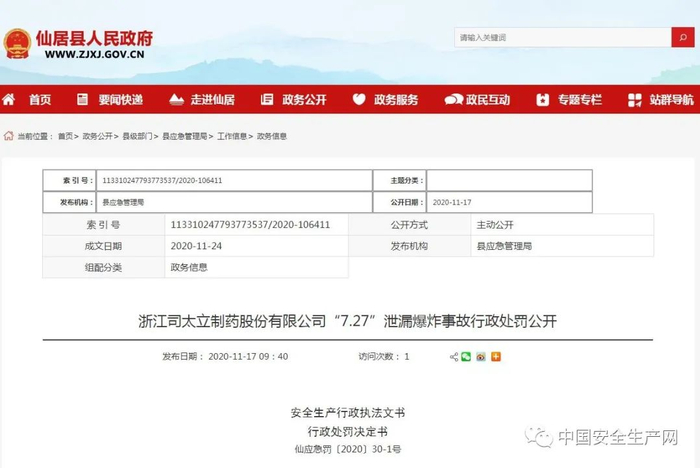
Task: Click the red search magnifier button
Action: [x=683, y=38]
